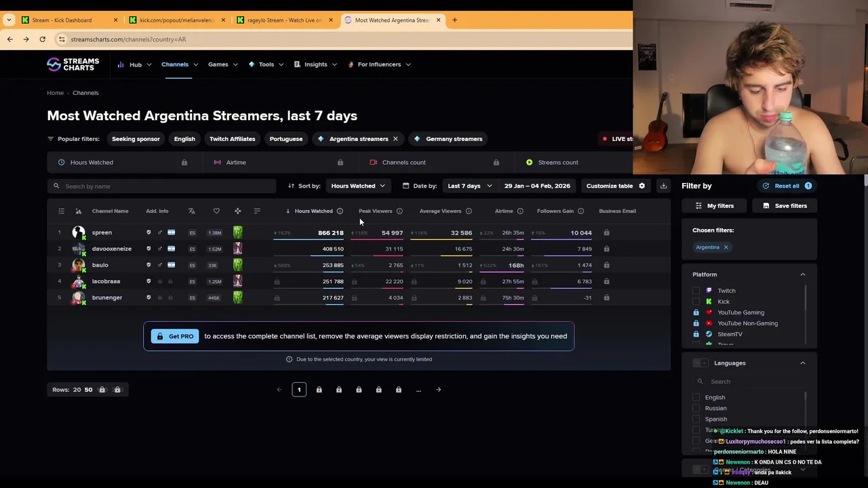Expand the Hub menu dropdown
The width and height of the screenshot is (868, 488).
(x=135, y=64)
